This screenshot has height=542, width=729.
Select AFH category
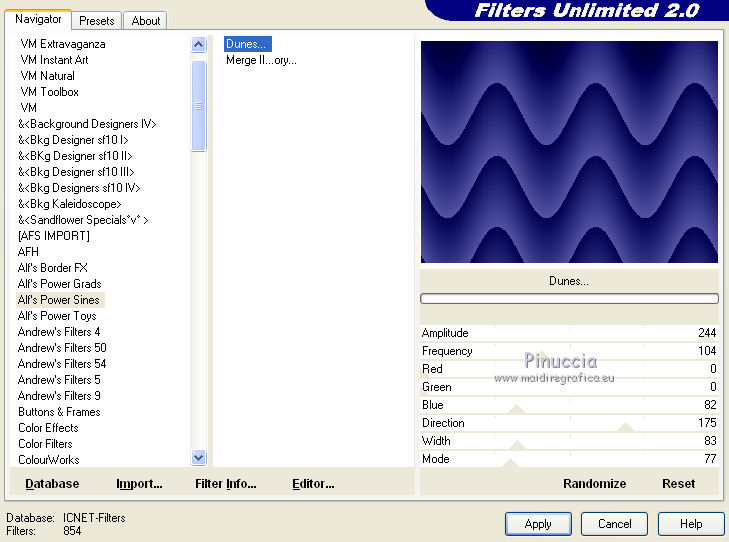28,252
